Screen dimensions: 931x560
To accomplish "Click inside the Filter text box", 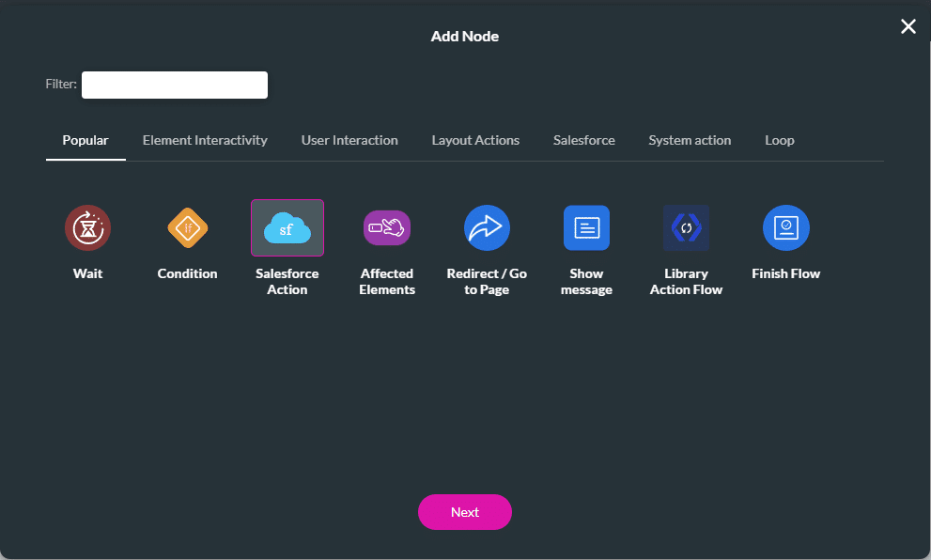I will 174,85.
